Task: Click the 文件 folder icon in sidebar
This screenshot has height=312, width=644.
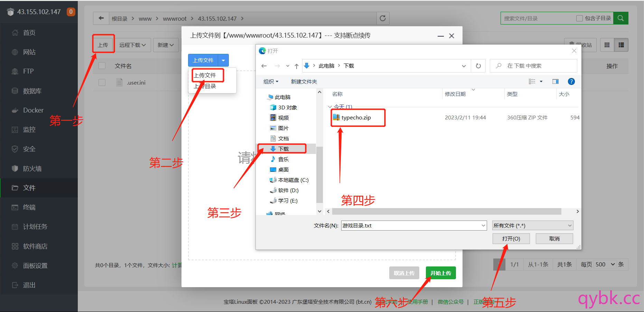Action: (15, 188)
